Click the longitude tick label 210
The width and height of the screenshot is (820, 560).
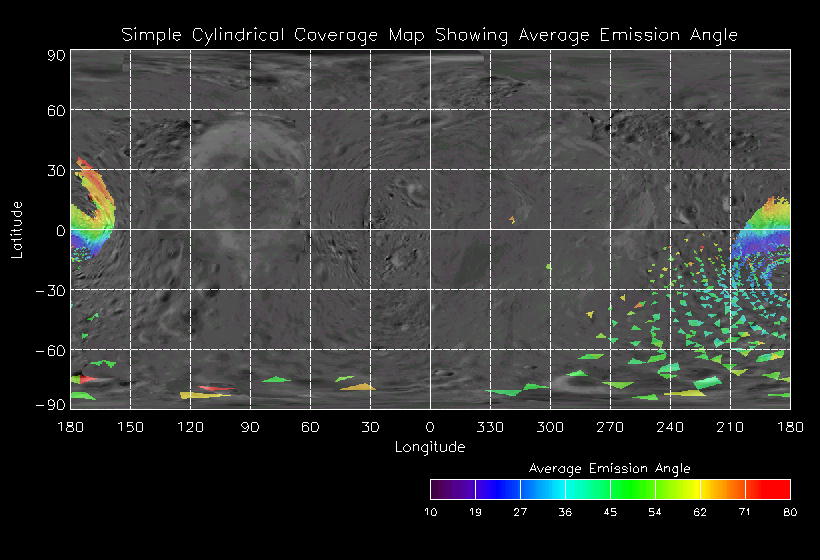[730, 427]
